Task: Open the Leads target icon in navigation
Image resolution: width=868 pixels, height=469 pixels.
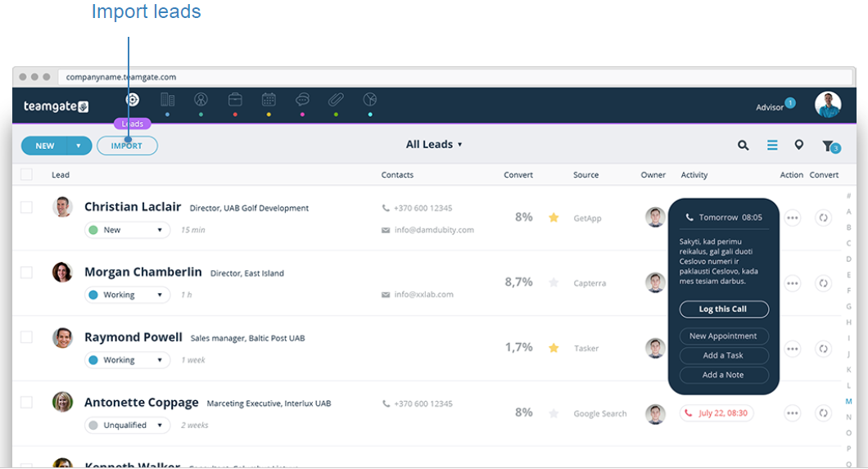Action: pyautogui.click(x=133, y=100)
